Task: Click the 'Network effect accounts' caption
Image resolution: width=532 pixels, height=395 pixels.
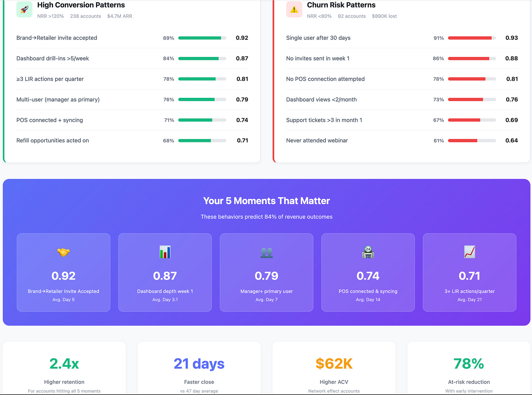Action: [334, 391]
